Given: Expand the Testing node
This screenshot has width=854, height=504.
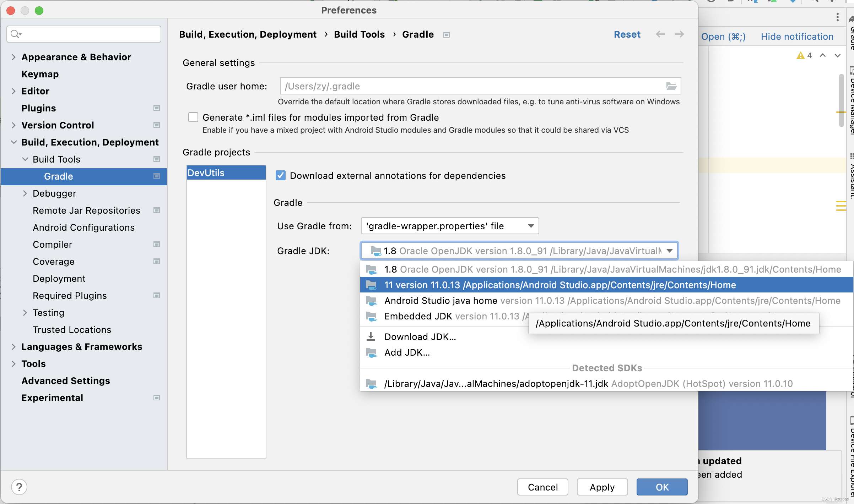Looking at the screenshot, I should point(25,312).
